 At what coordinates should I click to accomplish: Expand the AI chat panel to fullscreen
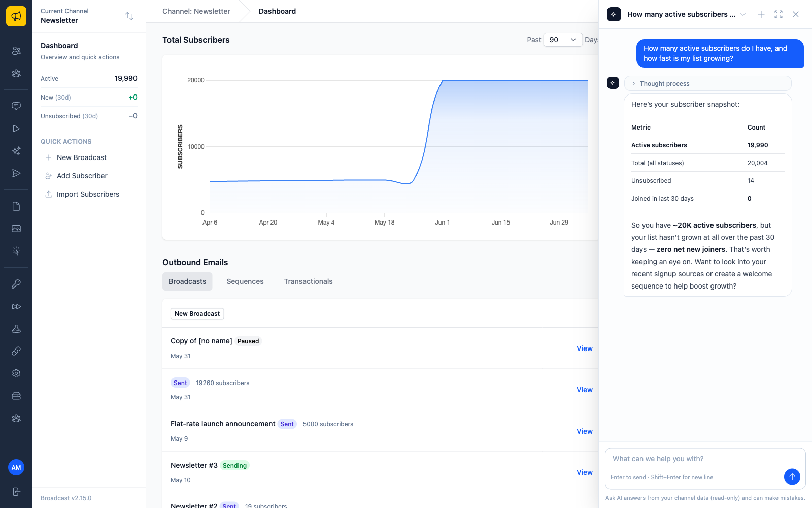click(779, 14)
